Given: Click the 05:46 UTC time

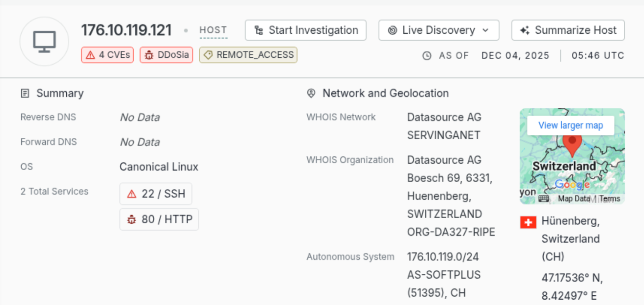Looking at the screenshot, I should click(598, 55).
